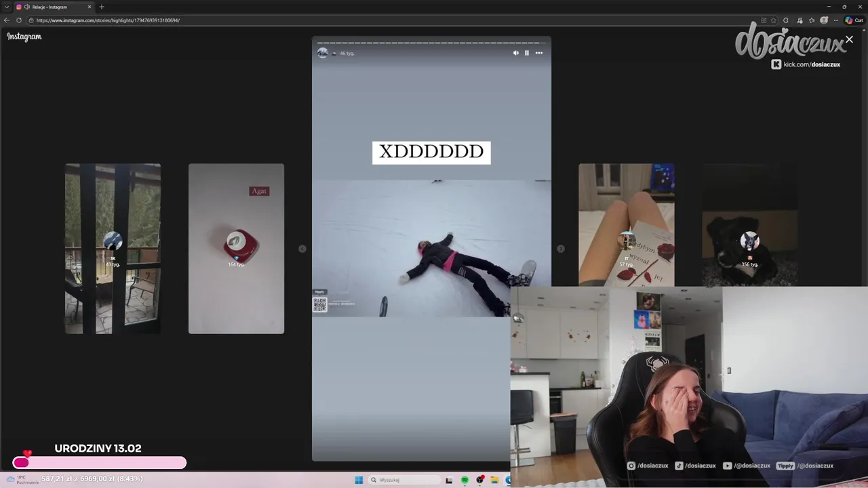Image resolution: width=868 pixels, height=488 pixels.
Task: Open Spotify from the taskbar
Action: 465,480
